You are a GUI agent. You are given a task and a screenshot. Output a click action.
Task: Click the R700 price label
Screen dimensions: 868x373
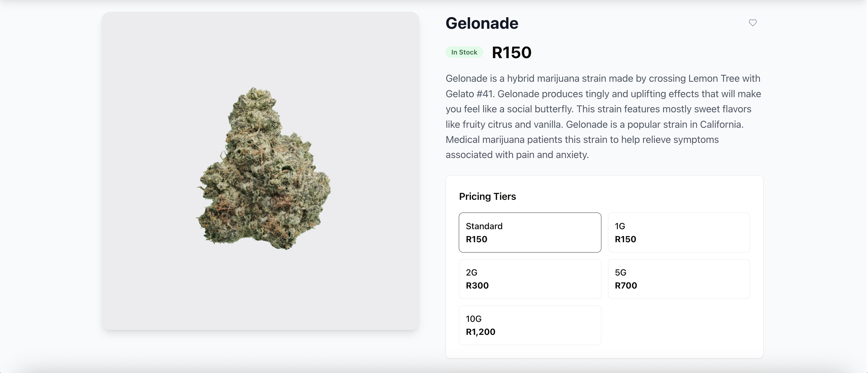coord(626,286)
